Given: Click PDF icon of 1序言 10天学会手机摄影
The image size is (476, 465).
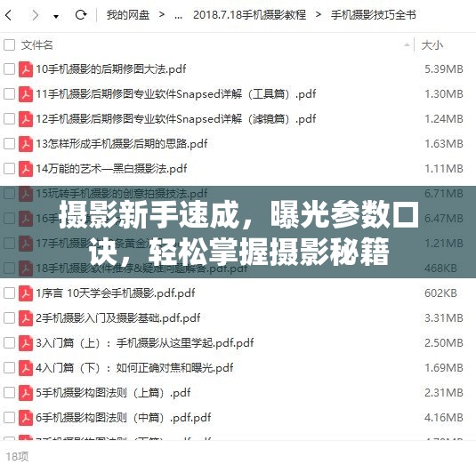Looking at the screenshot, I should pos(26,293).
